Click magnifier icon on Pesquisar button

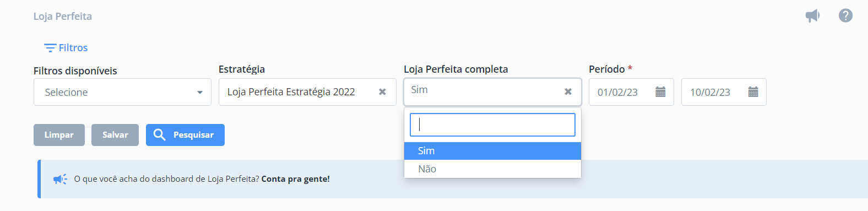tap(159, 134)
